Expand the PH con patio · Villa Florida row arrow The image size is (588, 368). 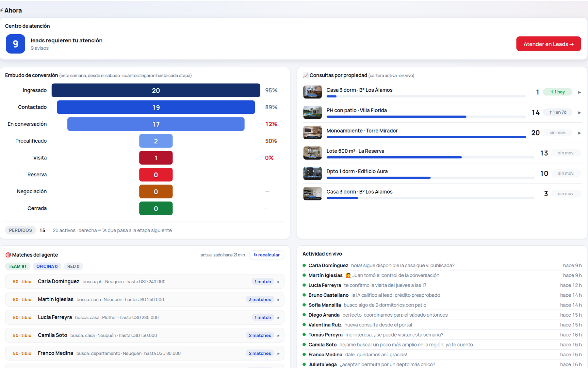pos(580,113)
